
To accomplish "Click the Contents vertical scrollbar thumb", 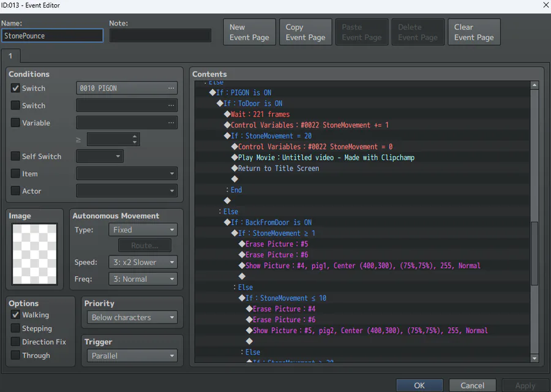I will coord(534,253).
